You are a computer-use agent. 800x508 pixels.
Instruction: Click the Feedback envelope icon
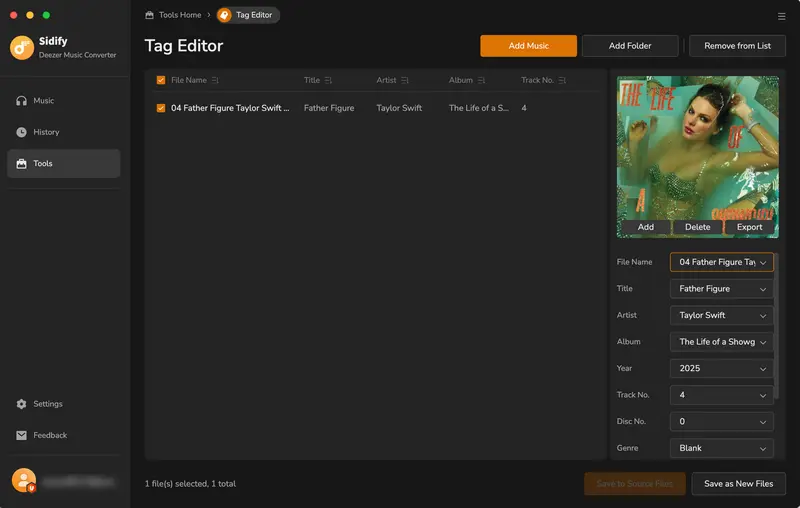(21, 435)
